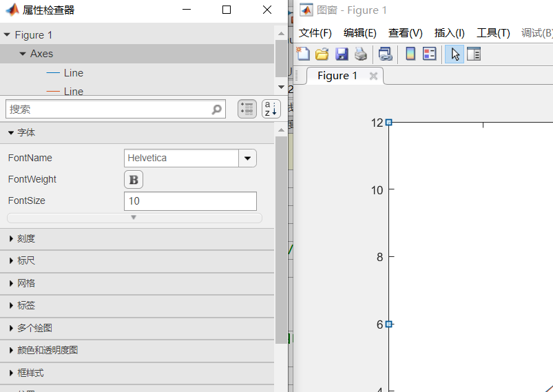This screenshot has height=392, width=553.
Task: Collapse Figure 1 node in object tree
Action: 7,35
